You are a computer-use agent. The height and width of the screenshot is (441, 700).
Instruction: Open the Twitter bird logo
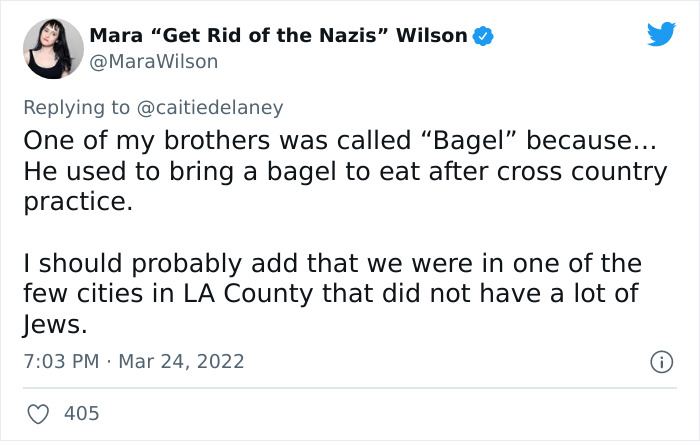[661, 34]
